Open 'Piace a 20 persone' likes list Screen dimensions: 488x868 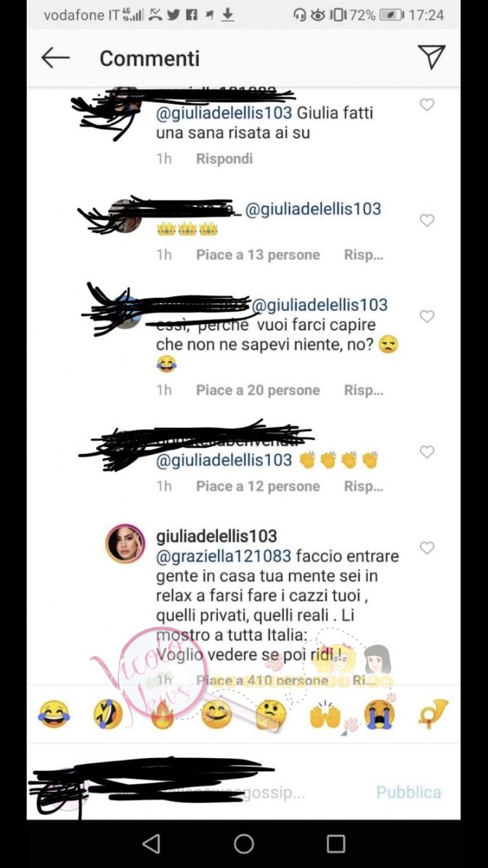pyautogui.click(x=258, y=390)
